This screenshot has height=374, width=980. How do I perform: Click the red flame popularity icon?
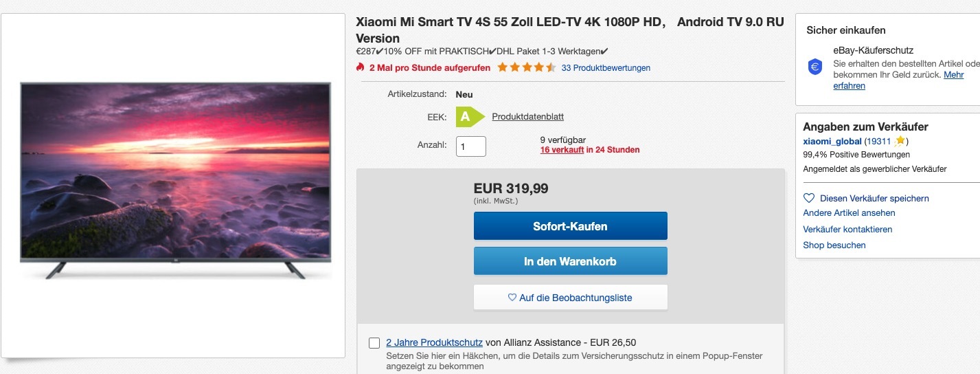click(x=361, y=67)
